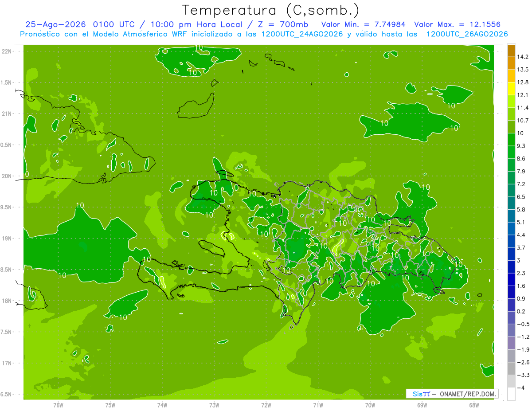Click "10:00 pm Hora Local" text
The image size is (532, 411).
pyautogui.click(x=196, y=24)
